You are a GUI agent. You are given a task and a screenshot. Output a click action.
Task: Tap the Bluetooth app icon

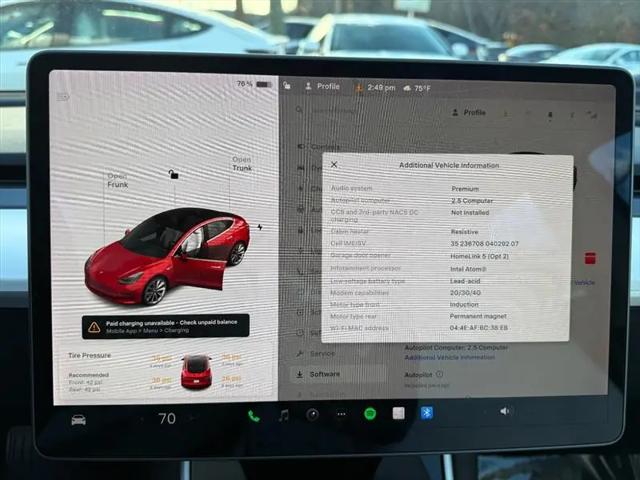(x=427, y=413)
